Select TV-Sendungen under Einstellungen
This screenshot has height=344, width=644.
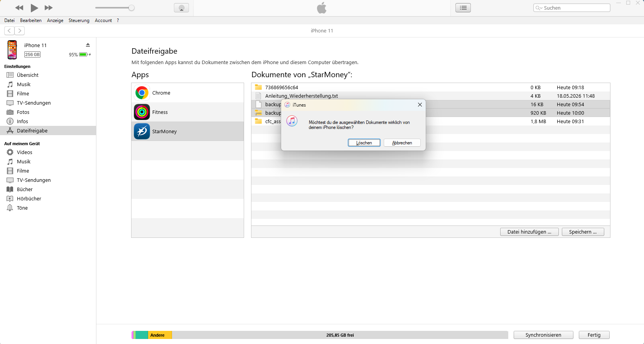click(48, 103)
